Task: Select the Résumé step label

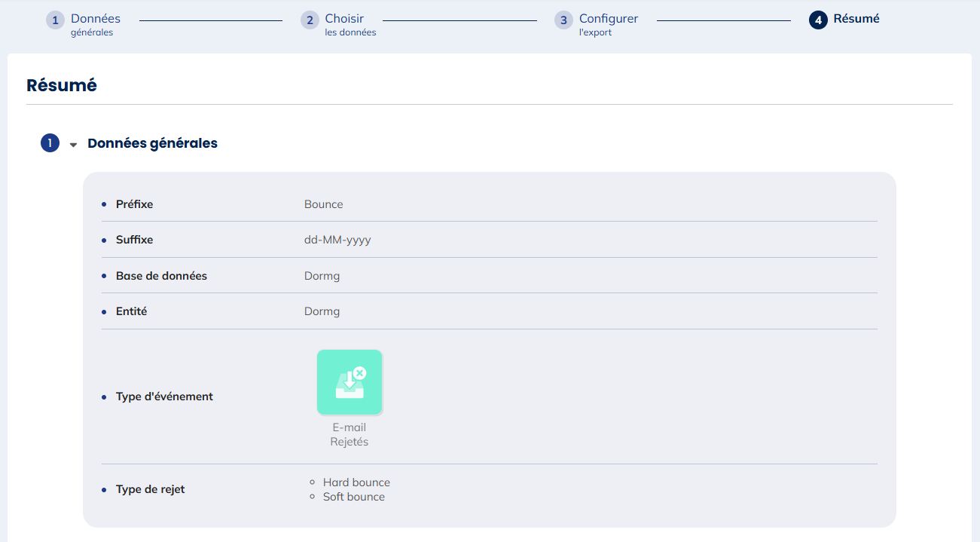Action: tap(856, 19)
